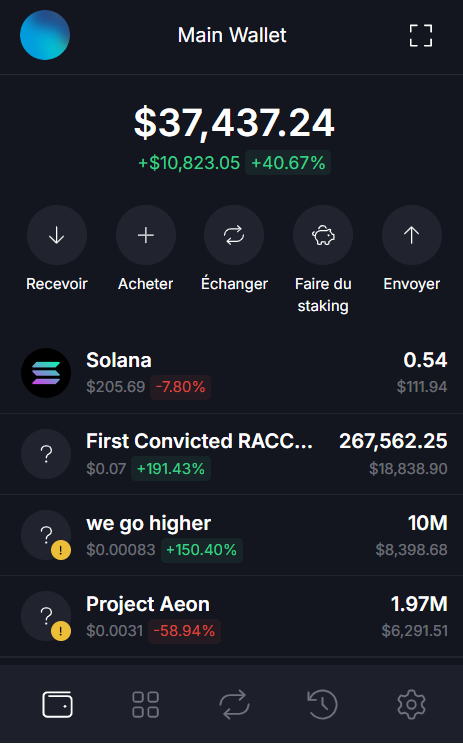This screenshot has height=747, width=463.
Task: Tap the Acheter plus icon
Action: pos(146,235)
